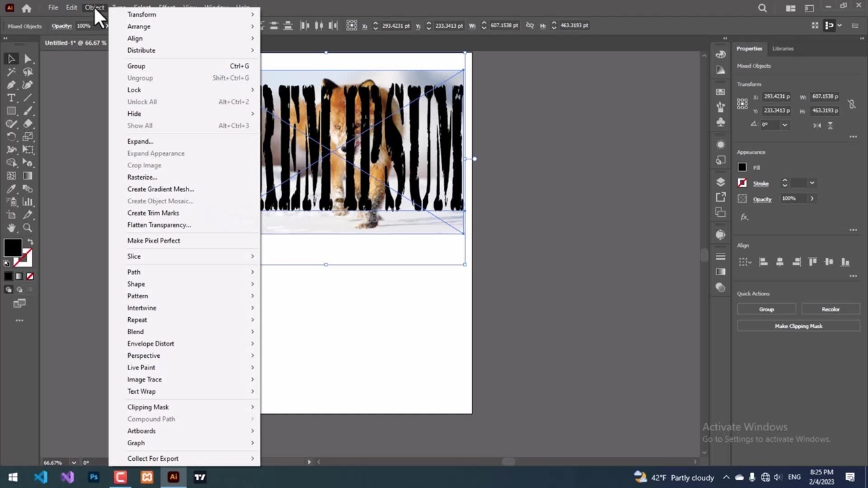Select the Hand tool
The image size is (868, 488).
[x=12, y=228]
